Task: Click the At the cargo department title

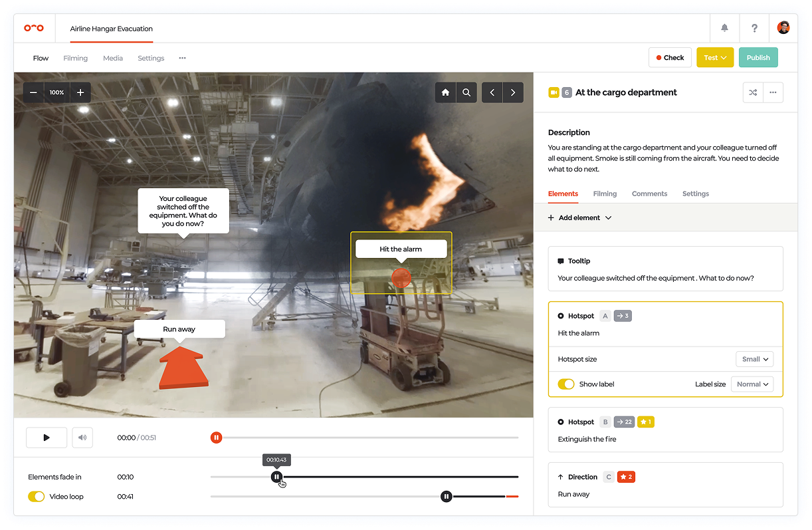Action: pos(626,92)
